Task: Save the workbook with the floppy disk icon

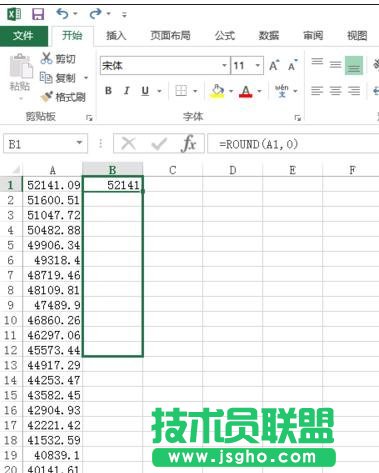Action: (x=38, y=14)
